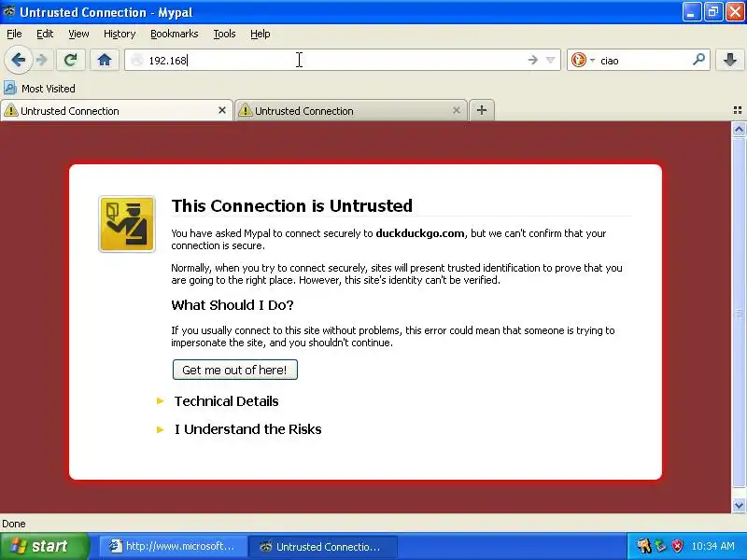Open the address bar history dropdown arrow
Viewport: 747px width, 560px height.
tap(550, 60)
